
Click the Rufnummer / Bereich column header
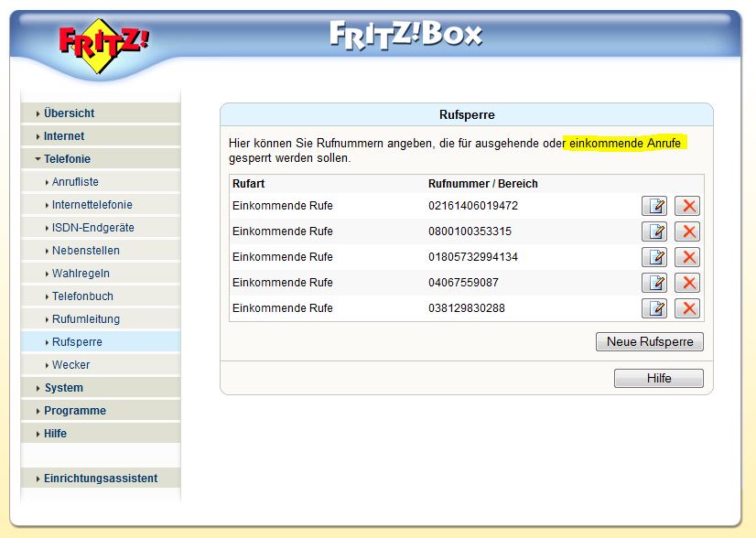(x=482, y=184)
